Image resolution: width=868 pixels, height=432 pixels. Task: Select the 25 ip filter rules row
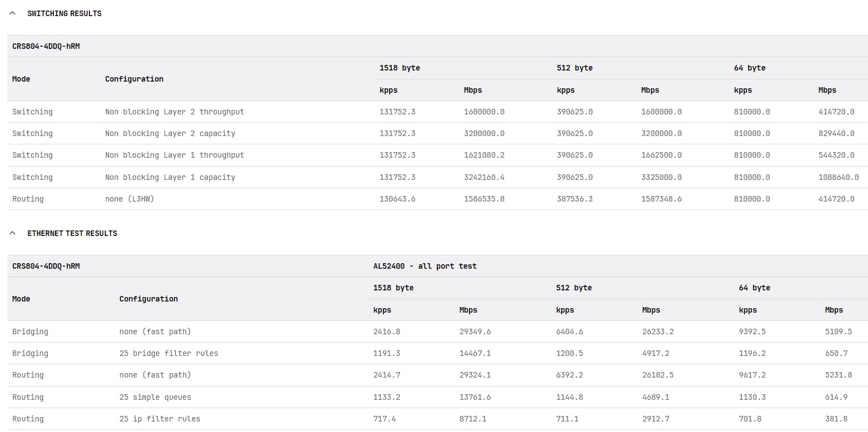coord(159,419)
